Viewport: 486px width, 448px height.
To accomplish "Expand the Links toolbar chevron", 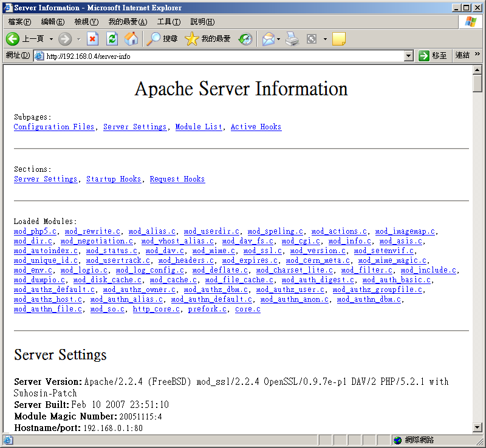I will (x=477, y=54).
